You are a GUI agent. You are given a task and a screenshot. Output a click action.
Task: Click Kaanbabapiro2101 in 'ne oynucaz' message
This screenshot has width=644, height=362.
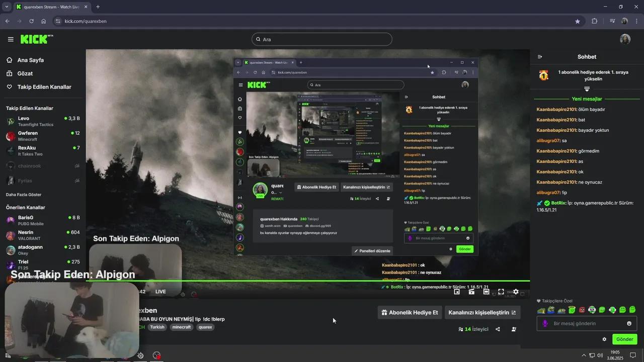tap(556, 182)
